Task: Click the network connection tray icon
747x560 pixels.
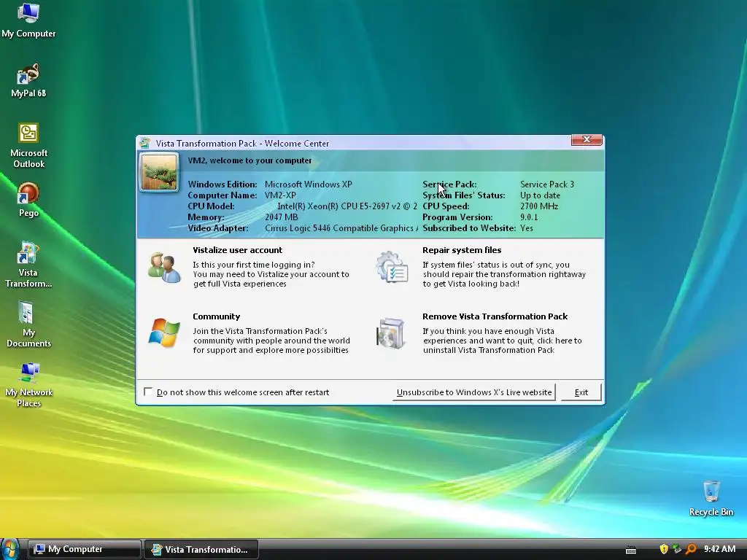Action: click(x=677, y=549)
